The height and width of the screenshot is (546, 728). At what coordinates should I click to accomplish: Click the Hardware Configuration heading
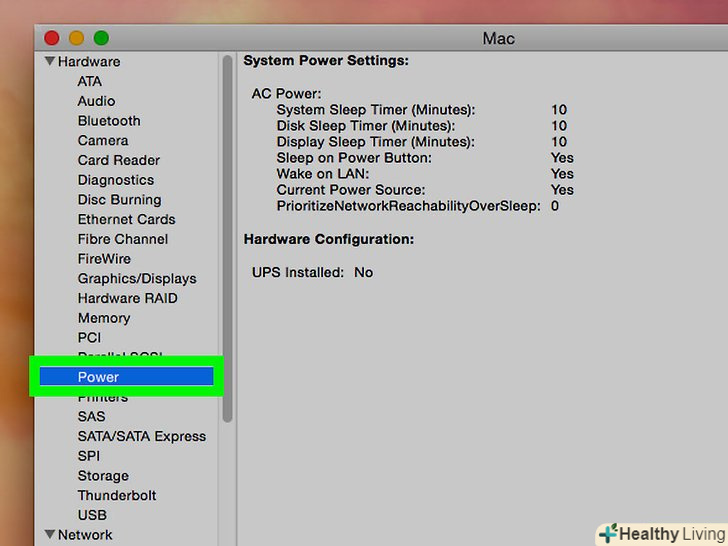(329, 239)
